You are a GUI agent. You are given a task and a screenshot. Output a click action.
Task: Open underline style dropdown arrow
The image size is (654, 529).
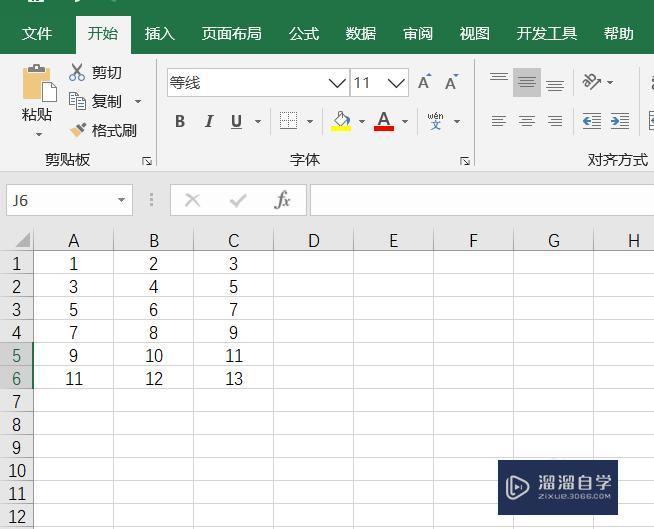[x=258, y=122]
